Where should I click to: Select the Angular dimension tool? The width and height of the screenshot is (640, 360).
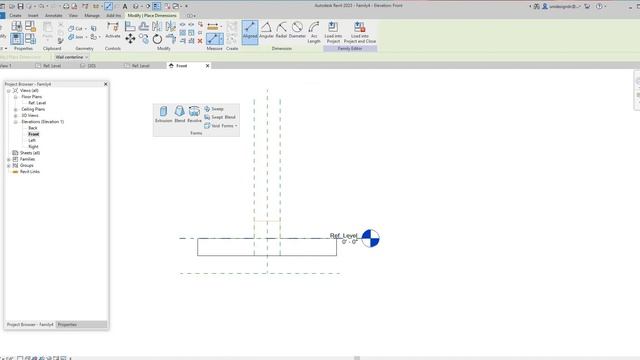[266, 30]
